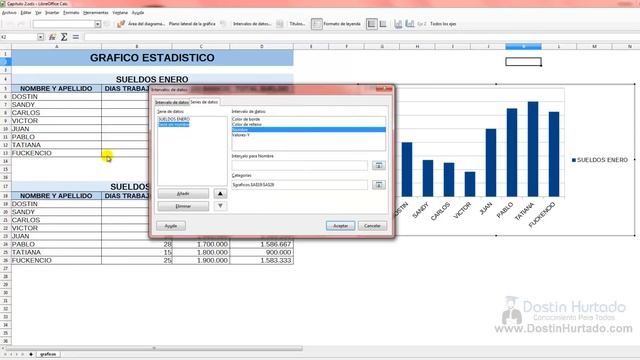Viewport: 640px width, 360px height.
Task: Switch to Intervalo de datos tab
Action: pyautogui.click(x=171, y=102)
